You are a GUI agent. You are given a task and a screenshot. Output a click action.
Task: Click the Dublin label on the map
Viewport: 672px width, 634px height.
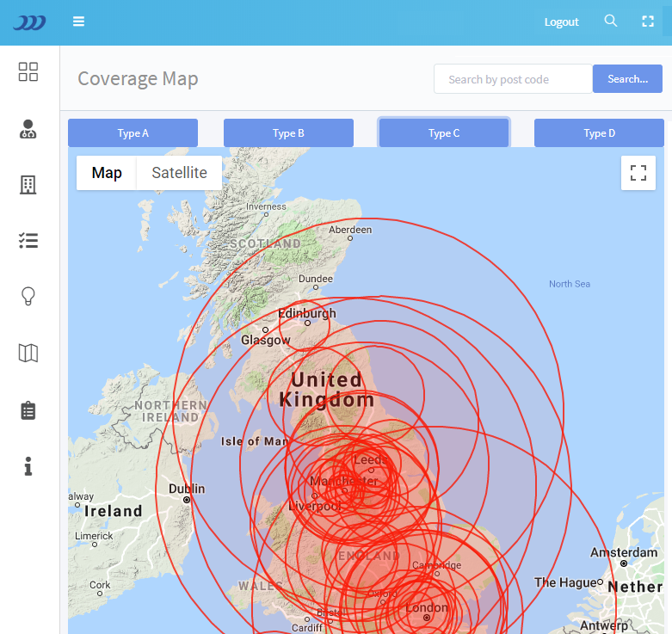coord(187,489)
